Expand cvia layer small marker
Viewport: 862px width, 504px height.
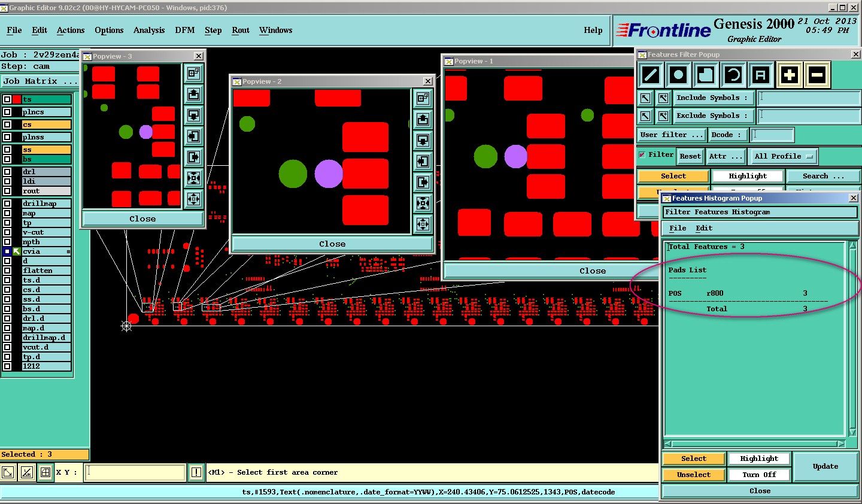pyautogui.click(x=68, y=251)
